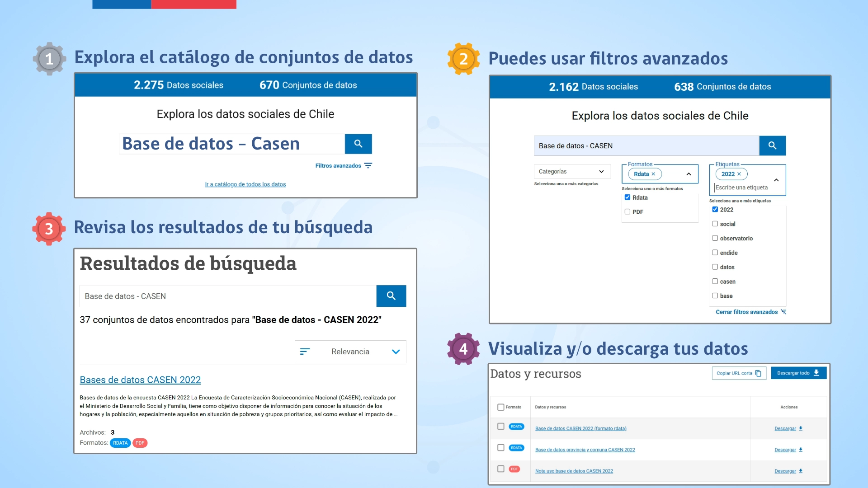Collapse the Etiquetas dropdown chevron
868x488 pixels.
pos(776,180)
